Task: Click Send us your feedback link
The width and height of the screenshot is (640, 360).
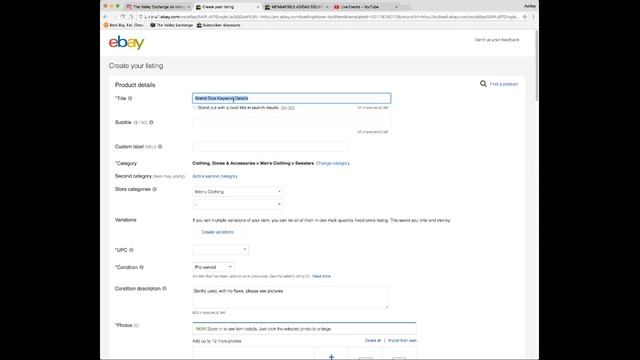Action: click(497, 40)
